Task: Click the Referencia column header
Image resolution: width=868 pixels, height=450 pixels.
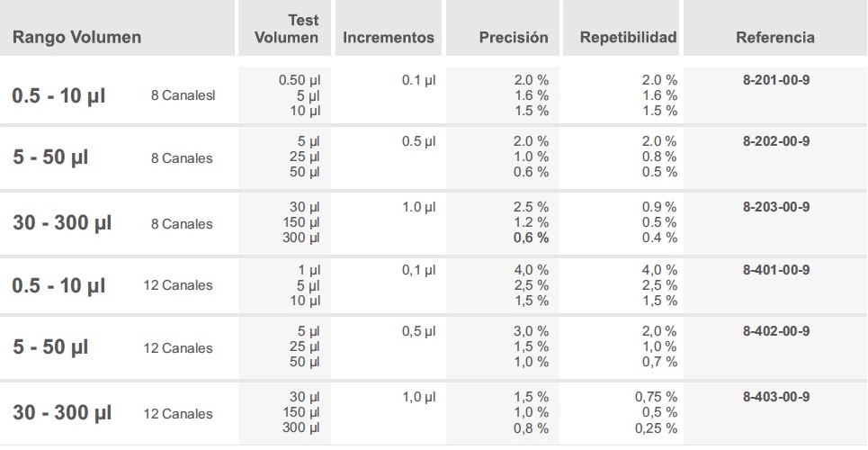Action: 774,38
